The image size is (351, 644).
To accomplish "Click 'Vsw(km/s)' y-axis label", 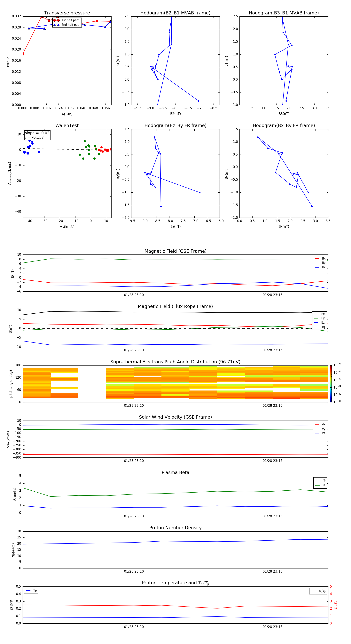I will pyautogui.click(x=8, y=439).
